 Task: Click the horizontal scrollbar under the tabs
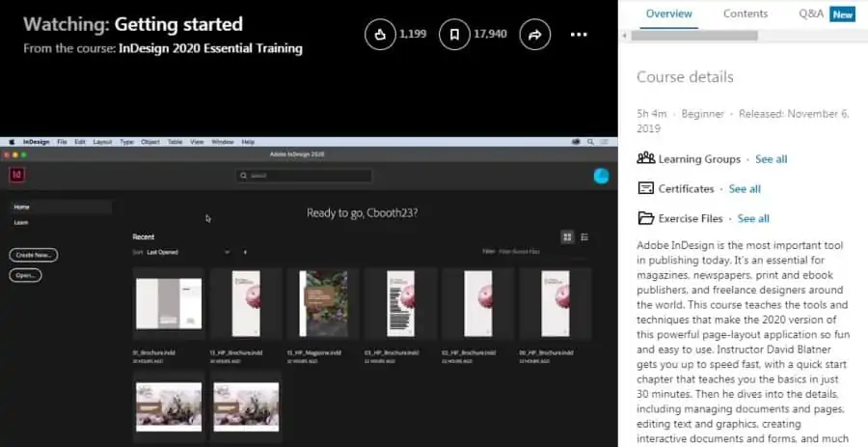[x=694, y=36]
